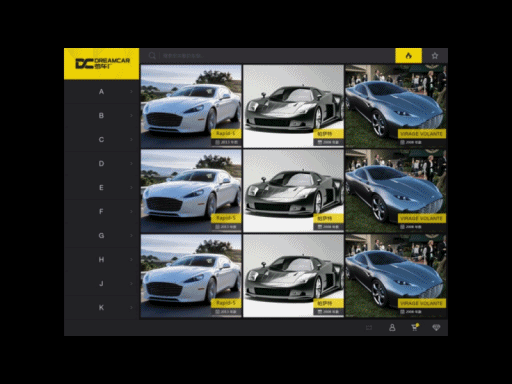Image resolution: width=512 pixels, height=384 pixels.
Task: Open the white Rapid-S car in third row
Action: (191, 276)
